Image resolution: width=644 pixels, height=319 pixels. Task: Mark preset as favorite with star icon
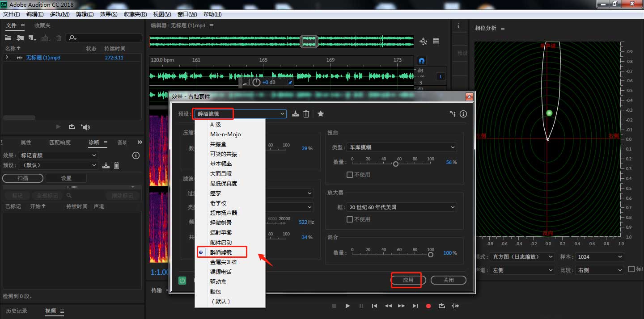[320, 114]
